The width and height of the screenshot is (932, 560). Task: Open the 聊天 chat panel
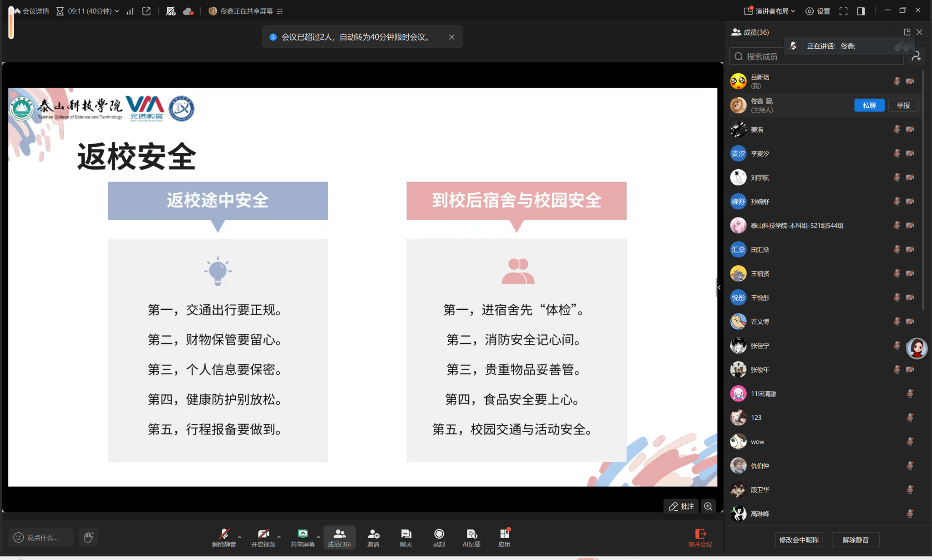[x=406, y=537]
